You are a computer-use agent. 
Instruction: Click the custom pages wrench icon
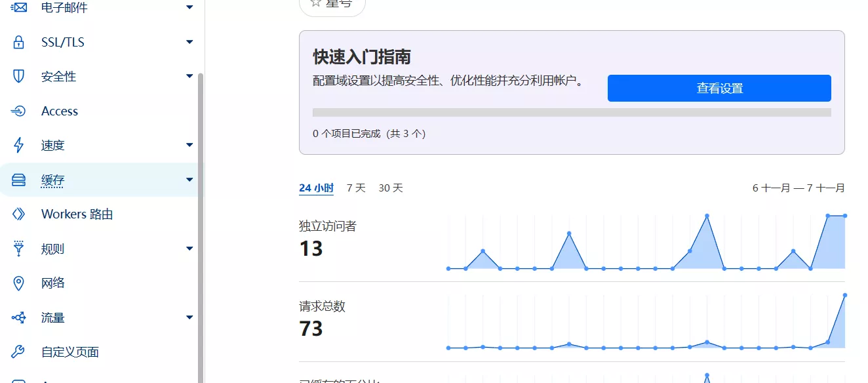coord(18,352)
